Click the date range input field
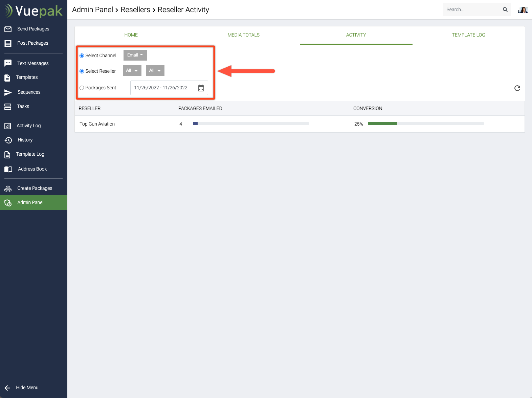Screen dimensions: 532x398 (x=169, y=88)
